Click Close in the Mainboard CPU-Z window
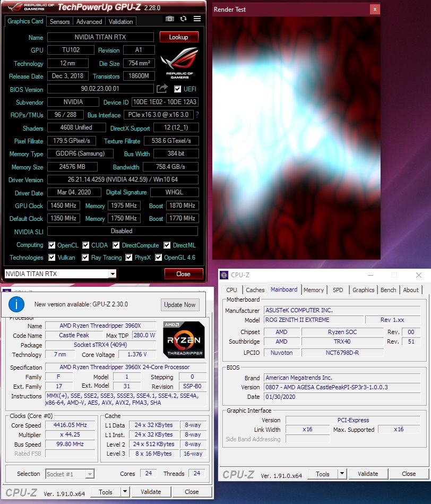 (x=409, y=474)
